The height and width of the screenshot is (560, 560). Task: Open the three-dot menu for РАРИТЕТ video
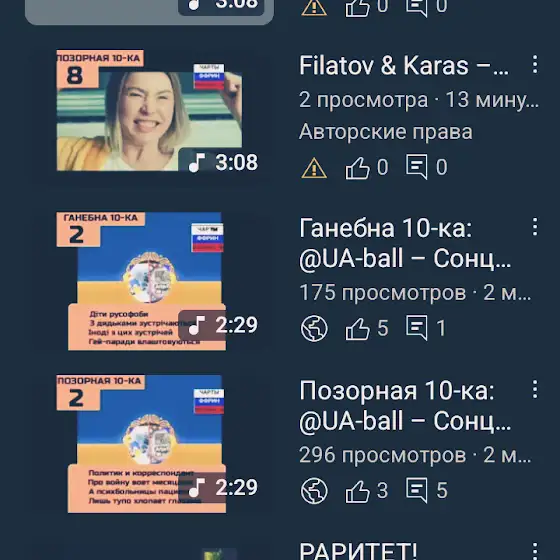click(535, 551)
